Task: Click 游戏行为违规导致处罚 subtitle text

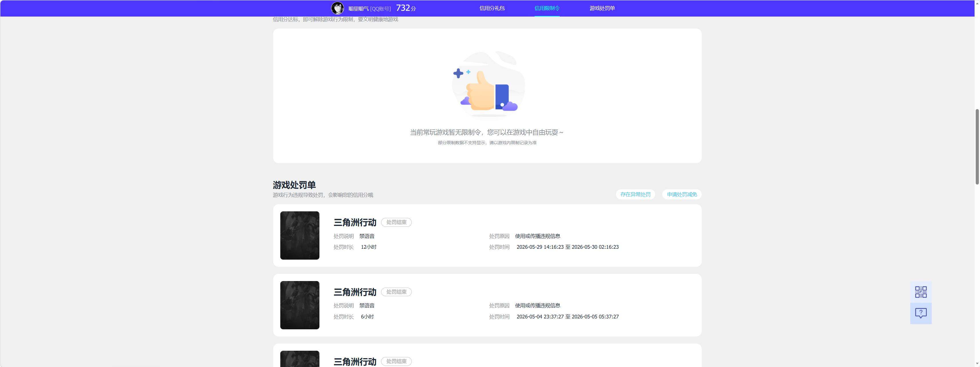Action: point(323,195)
